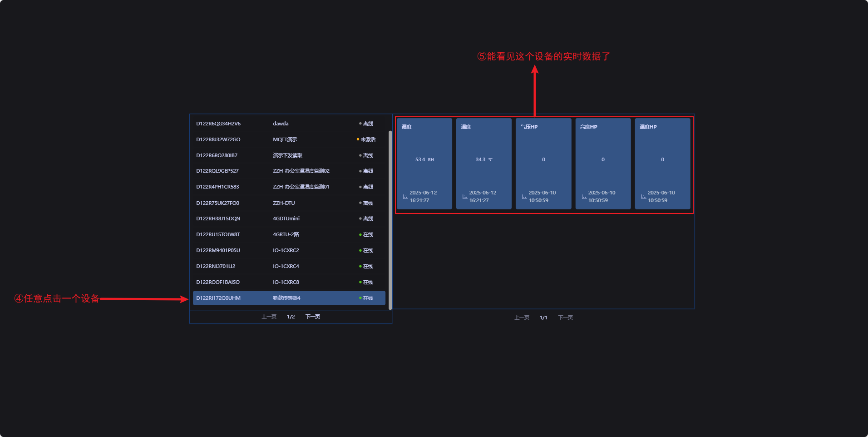Click 下一页 under the data cards panel
Viewport: 868px width, 437px height.
point(565,318)
